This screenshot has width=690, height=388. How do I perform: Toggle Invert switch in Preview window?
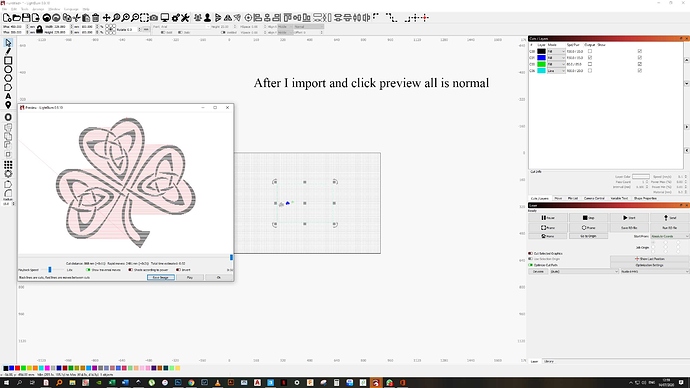click(x=178, y=270)
